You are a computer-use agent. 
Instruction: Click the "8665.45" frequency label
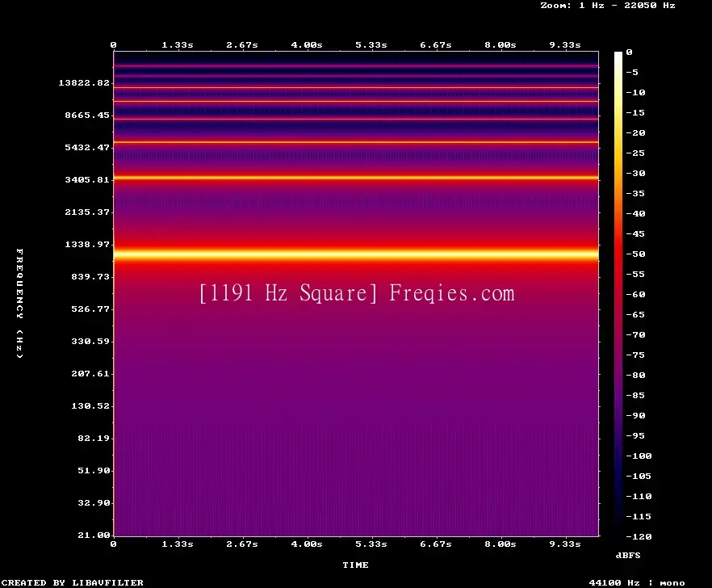(x=87, y=115)
